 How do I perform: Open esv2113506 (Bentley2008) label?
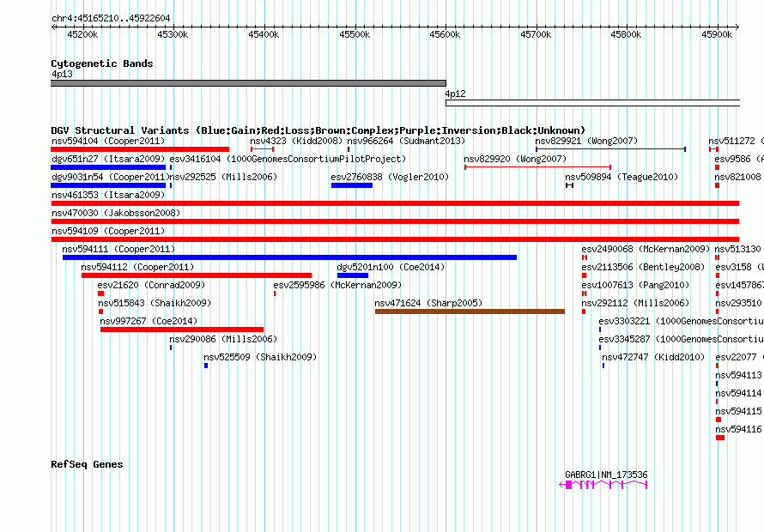643,267
